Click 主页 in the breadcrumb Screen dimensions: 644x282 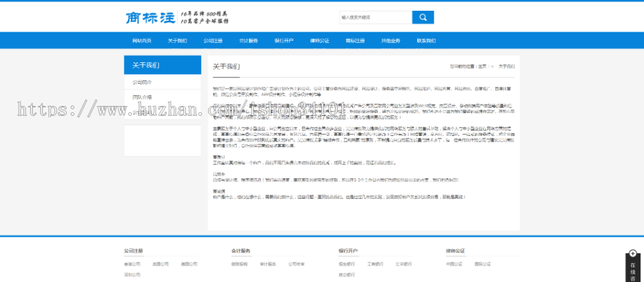pos(482,66)
